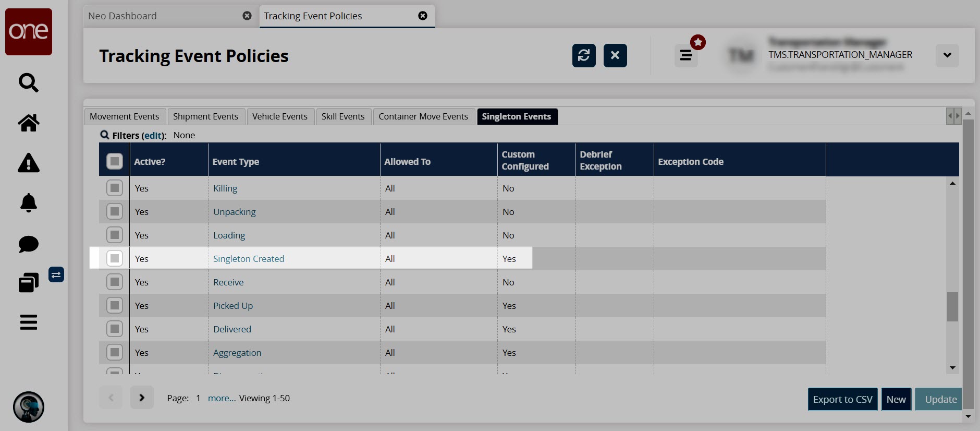The image size is (980, 431).
Task: Switch to the Shipment Events tab
Action: click(x=205, y=116)
